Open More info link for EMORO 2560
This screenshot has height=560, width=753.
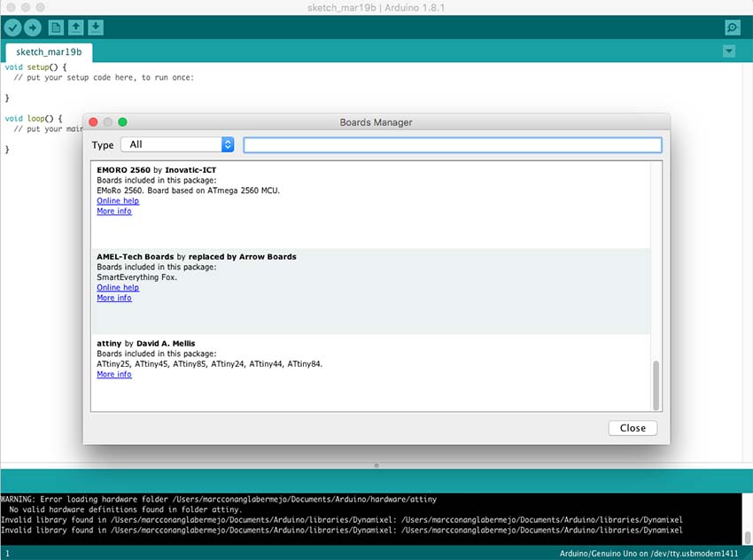(x=113, y=211)
